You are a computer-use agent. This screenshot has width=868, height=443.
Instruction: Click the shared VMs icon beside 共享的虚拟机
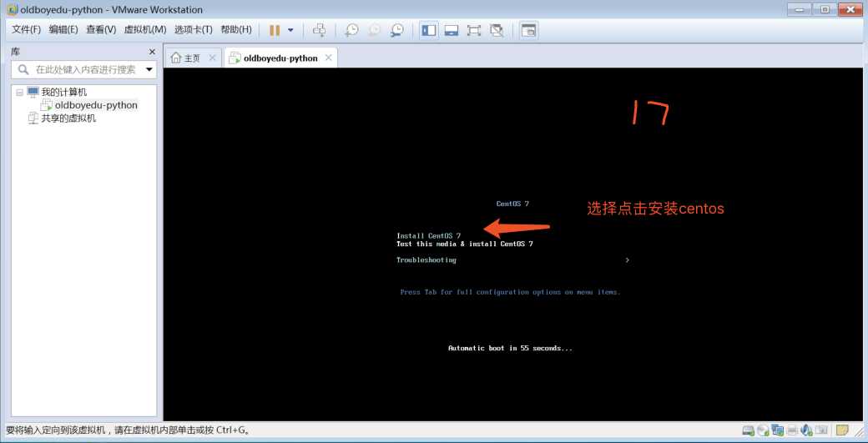point(33,118)
